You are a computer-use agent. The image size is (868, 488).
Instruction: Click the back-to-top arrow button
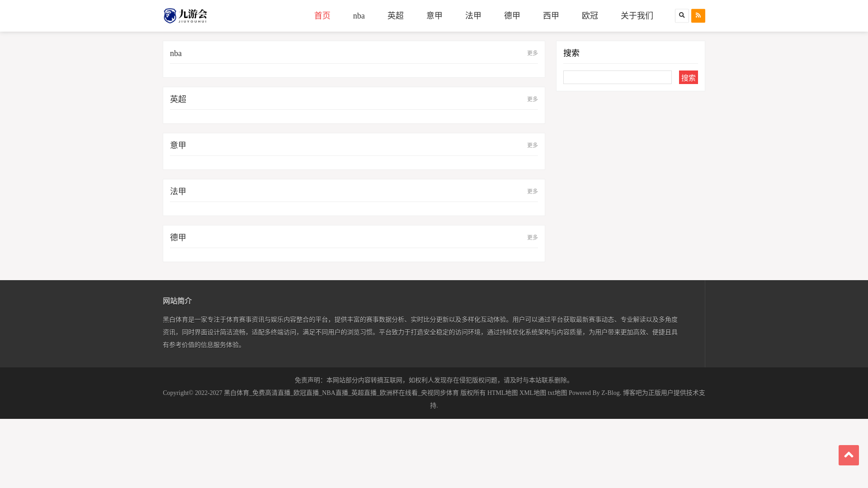[x=849, y=455]
